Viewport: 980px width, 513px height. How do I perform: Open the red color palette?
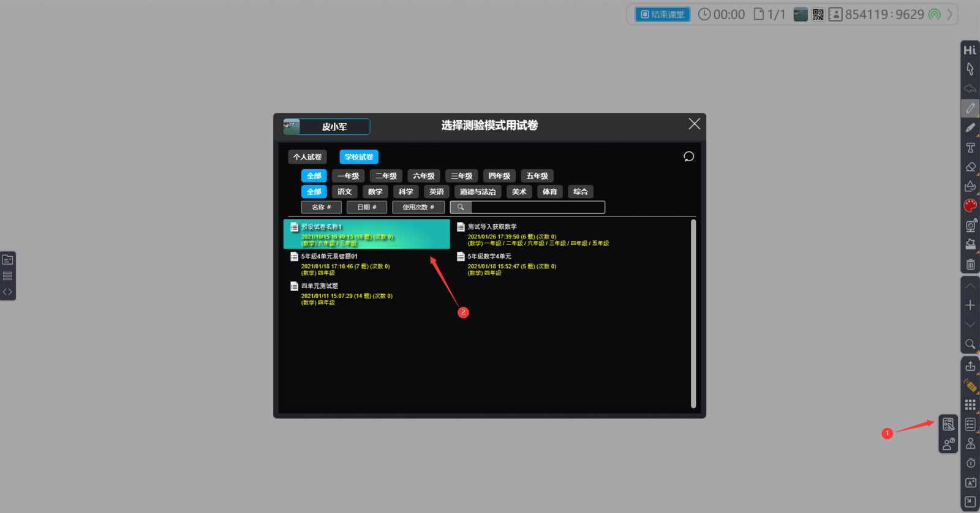(970, 206)
